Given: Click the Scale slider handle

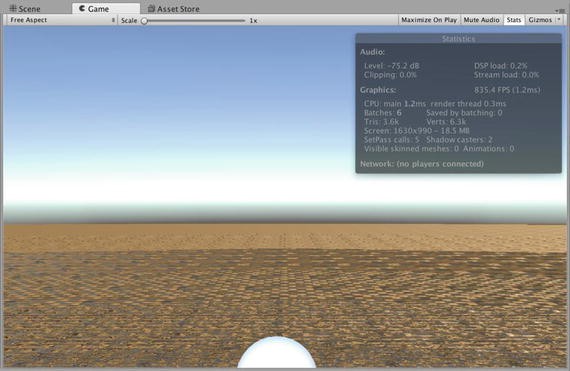Looking at the screenshot, I should point(144,21).
